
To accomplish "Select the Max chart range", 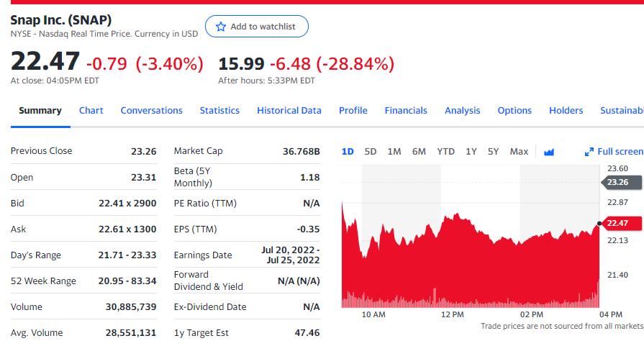I will click(x=519, y=152).
